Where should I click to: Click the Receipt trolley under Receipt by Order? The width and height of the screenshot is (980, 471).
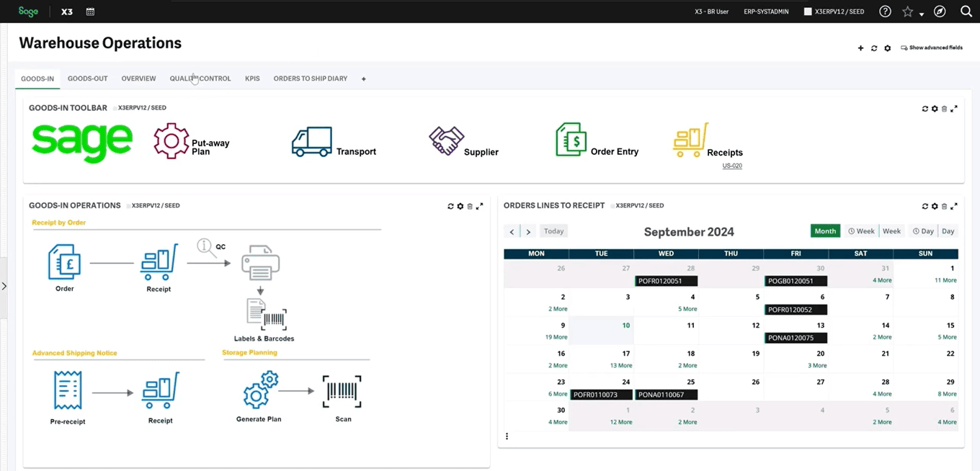pyautogui.click(x=159, y=263)
